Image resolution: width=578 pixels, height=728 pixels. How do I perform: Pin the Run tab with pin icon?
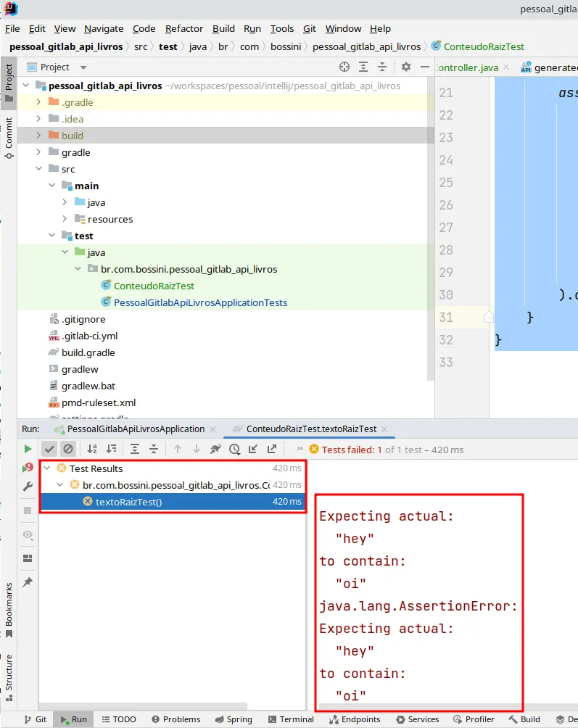pos(28,582)
